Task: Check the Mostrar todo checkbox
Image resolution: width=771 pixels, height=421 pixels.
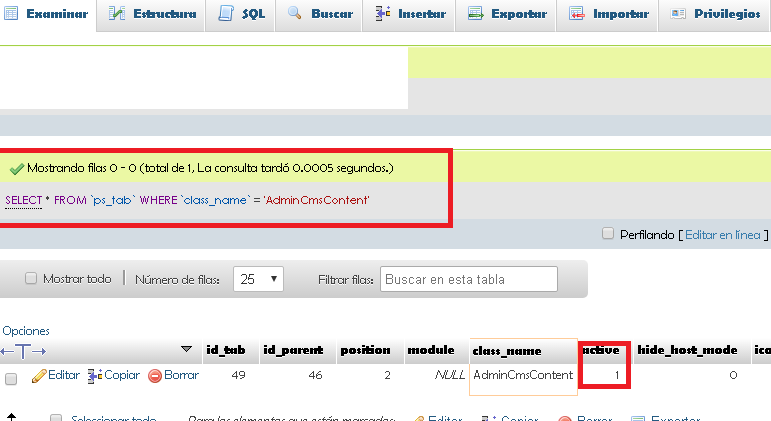Action: pos(31,279)
